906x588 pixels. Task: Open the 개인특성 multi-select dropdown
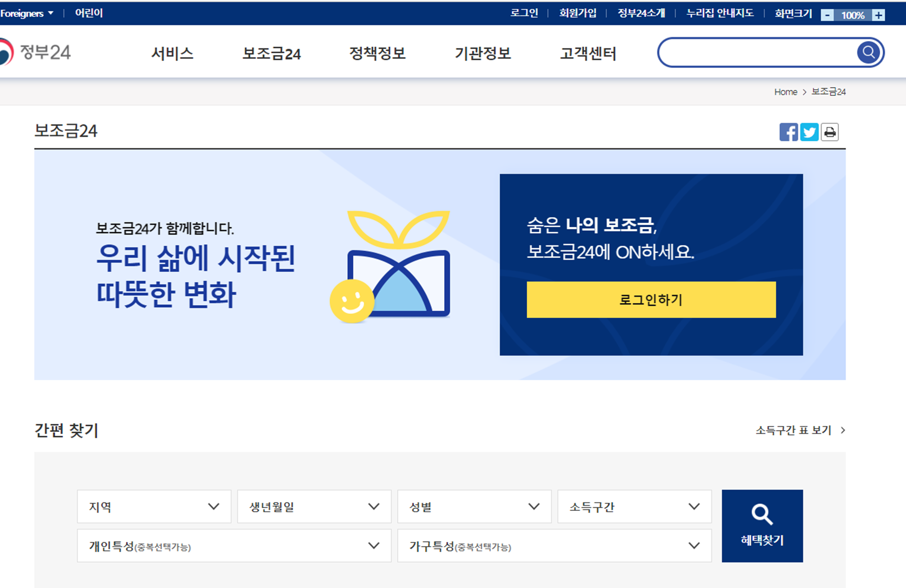[x=234, y=546]
